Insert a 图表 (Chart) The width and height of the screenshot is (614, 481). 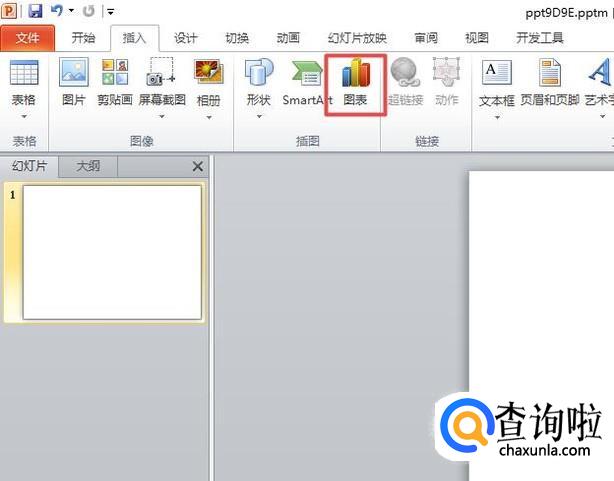(356, 83)
